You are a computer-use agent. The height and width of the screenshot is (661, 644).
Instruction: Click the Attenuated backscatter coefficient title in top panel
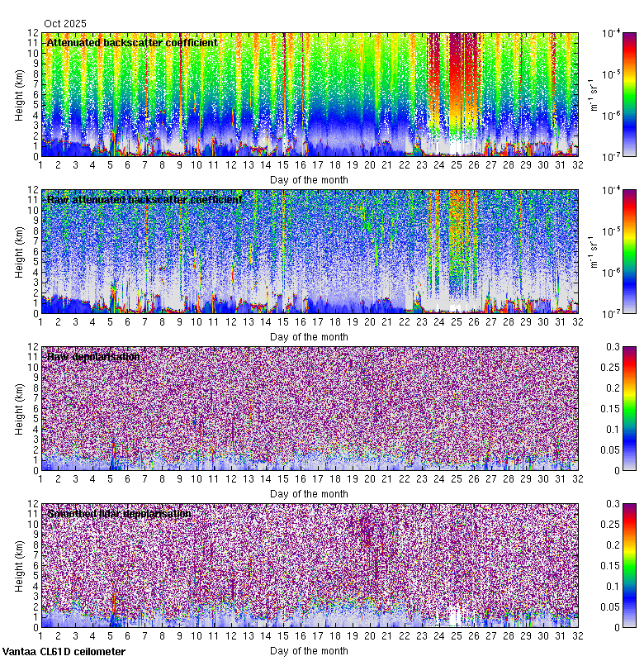pos(132,42)
